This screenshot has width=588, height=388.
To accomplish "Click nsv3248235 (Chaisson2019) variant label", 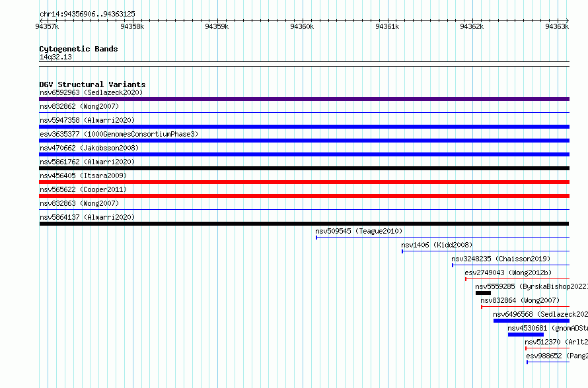I will click(x=501, y=259).
